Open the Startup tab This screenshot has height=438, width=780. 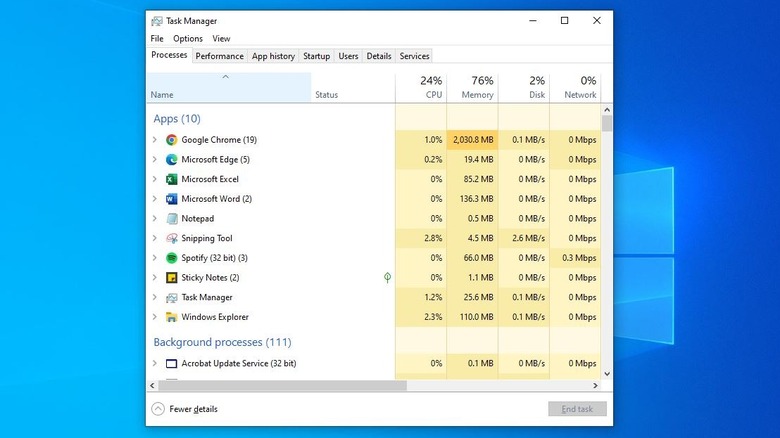tap(316, 56)
